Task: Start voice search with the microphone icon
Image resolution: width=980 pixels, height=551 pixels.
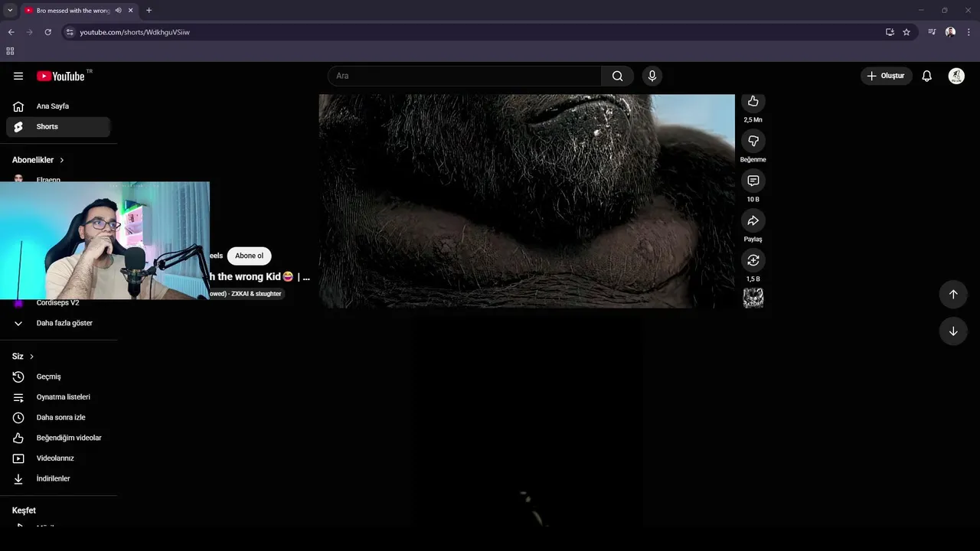Action: click(652, 76)
